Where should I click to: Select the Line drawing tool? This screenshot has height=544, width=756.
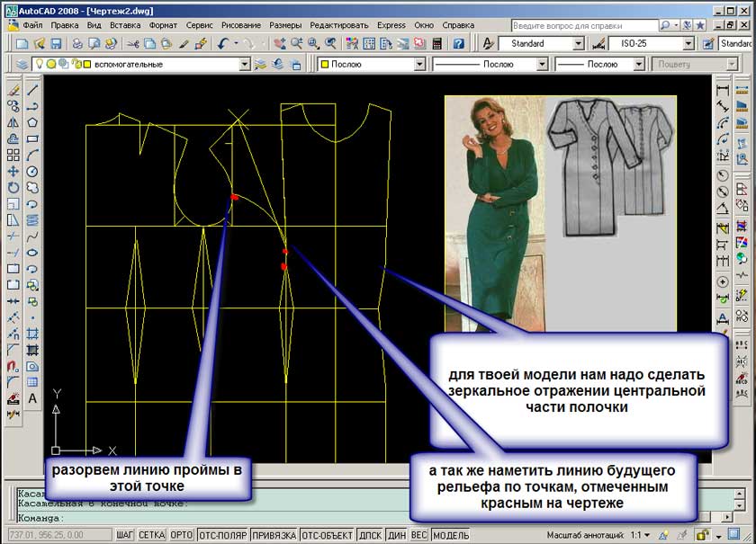32,90
